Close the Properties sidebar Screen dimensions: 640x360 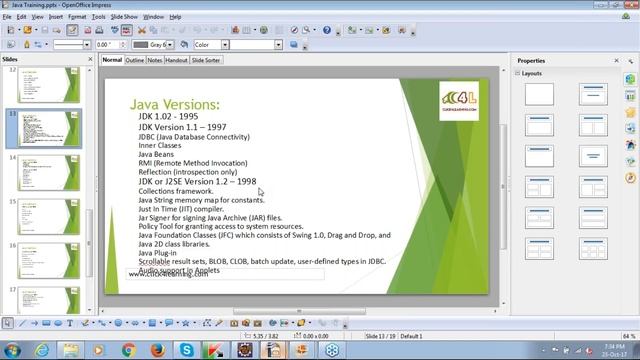[x=616, y=60]
